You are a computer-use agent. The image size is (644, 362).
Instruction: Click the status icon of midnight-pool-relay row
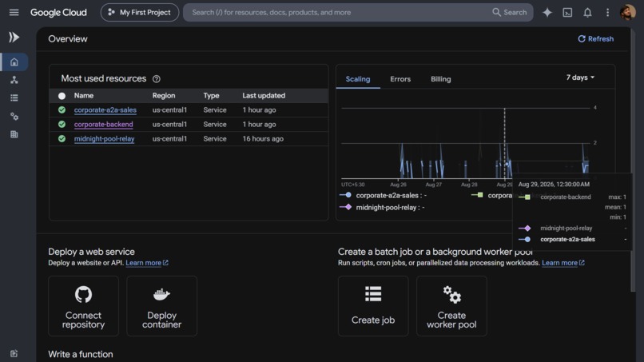pyautogui.click(x=62, y=138)
